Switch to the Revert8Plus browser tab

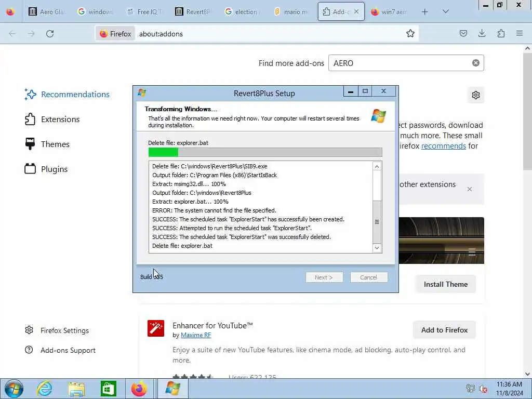(x=193, y=12)
